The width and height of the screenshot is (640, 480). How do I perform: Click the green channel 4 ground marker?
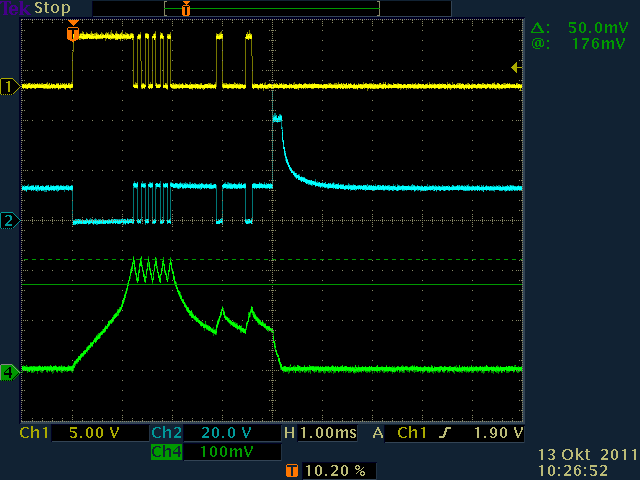tap(11, 373)
